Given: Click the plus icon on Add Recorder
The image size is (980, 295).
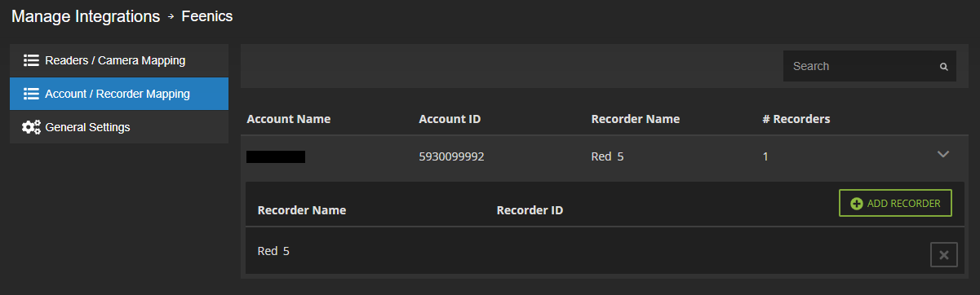Looking at the screenshot, I should (857, 204).
